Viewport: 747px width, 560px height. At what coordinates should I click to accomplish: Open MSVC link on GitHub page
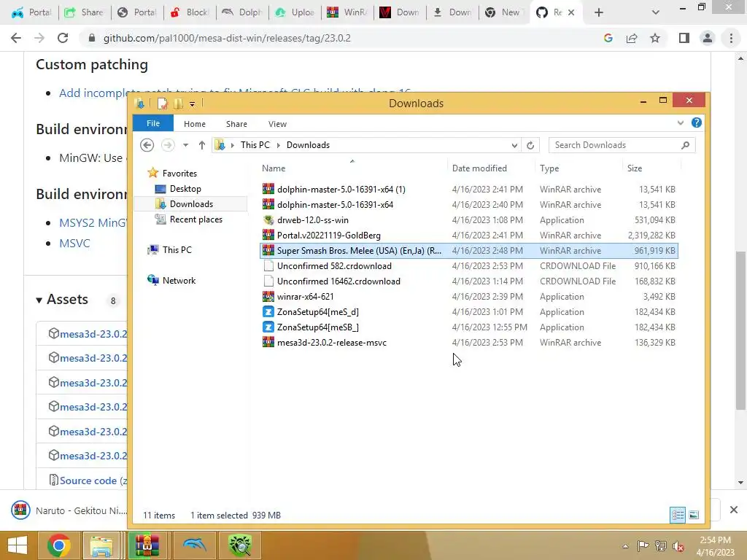click(74, 243)
